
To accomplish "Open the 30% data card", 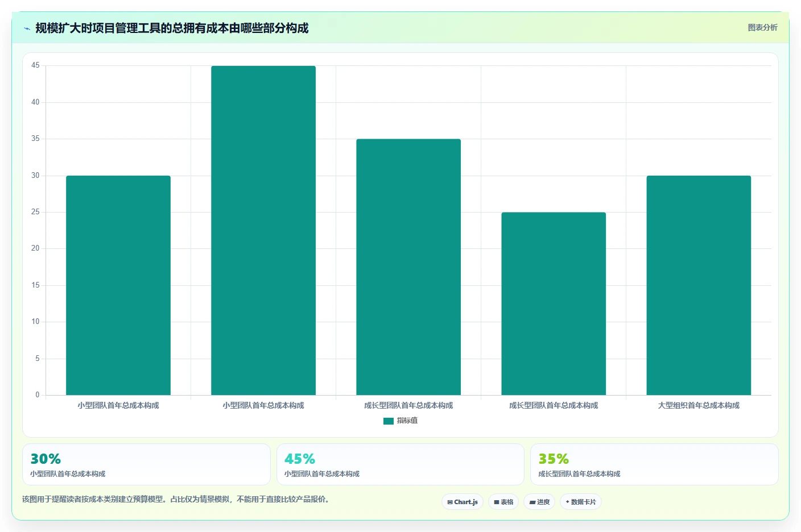I will click(x=146, y=464).
